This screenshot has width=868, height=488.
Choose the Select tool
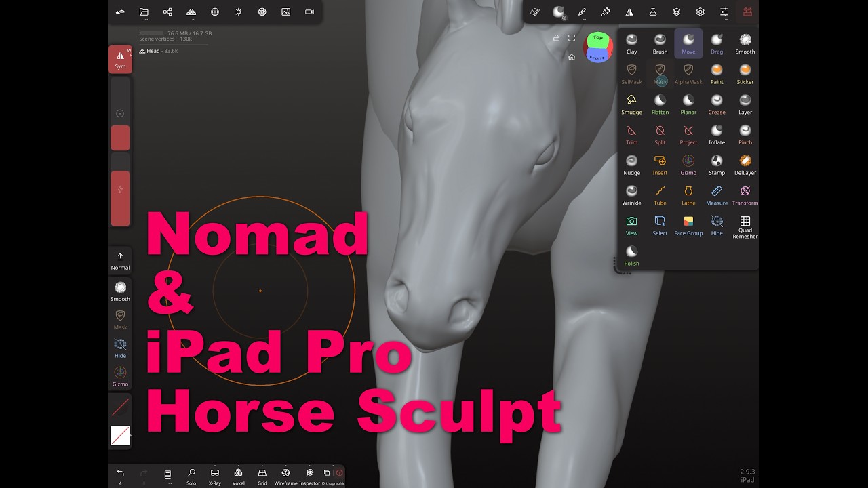tap(660, 226)
